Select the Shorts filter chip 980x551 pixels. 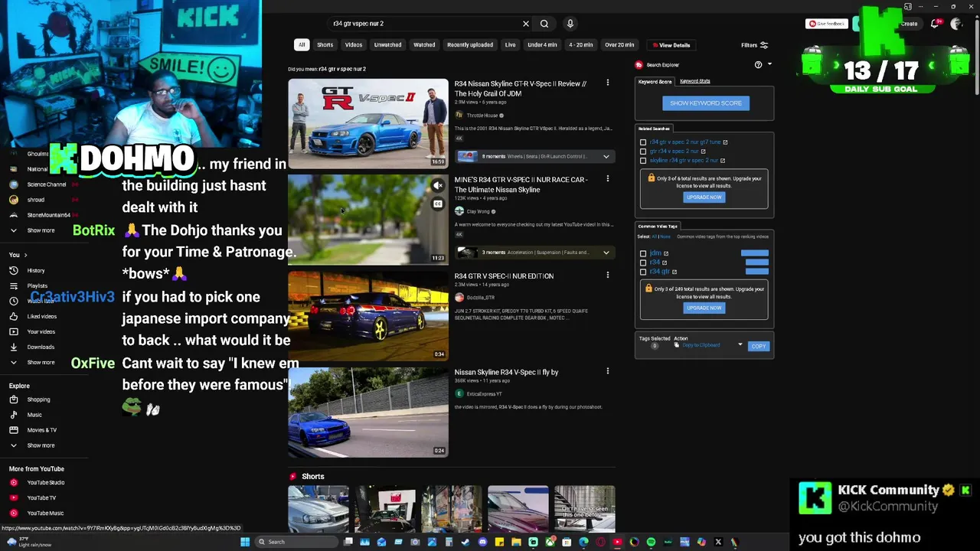pos(325,45)
